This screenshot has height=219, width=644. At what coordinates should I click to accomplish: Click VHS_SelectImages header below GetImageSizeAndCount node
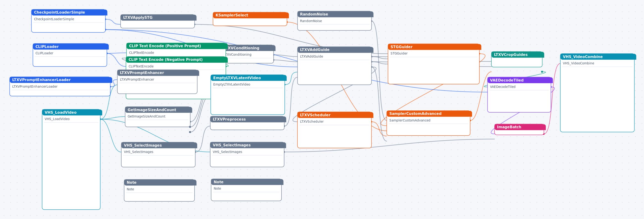(x=159, y=145)
